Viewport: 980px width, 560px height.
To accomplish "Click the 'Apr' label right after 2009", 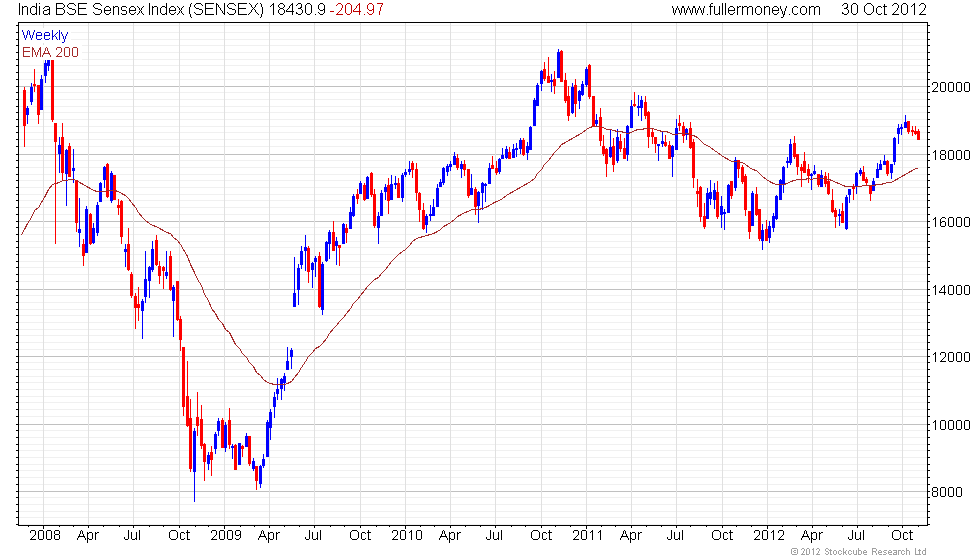I will (269, 536).
